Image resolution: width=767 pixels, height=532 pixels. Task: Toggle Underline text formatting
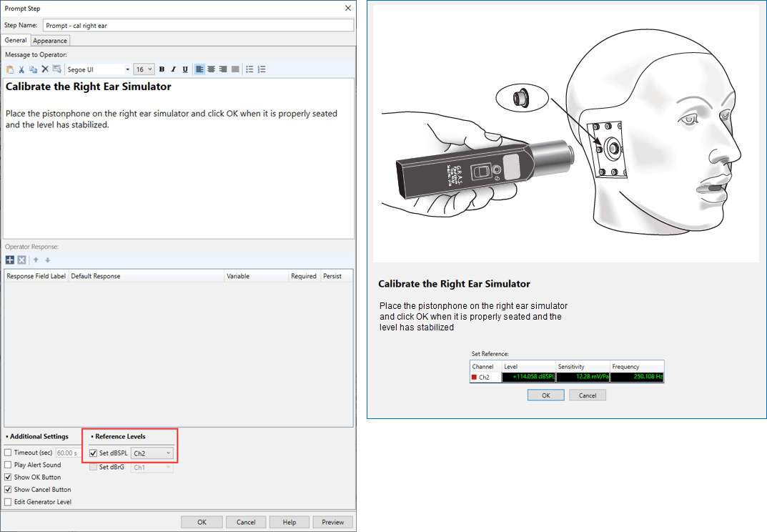click(x=185, y=69)
